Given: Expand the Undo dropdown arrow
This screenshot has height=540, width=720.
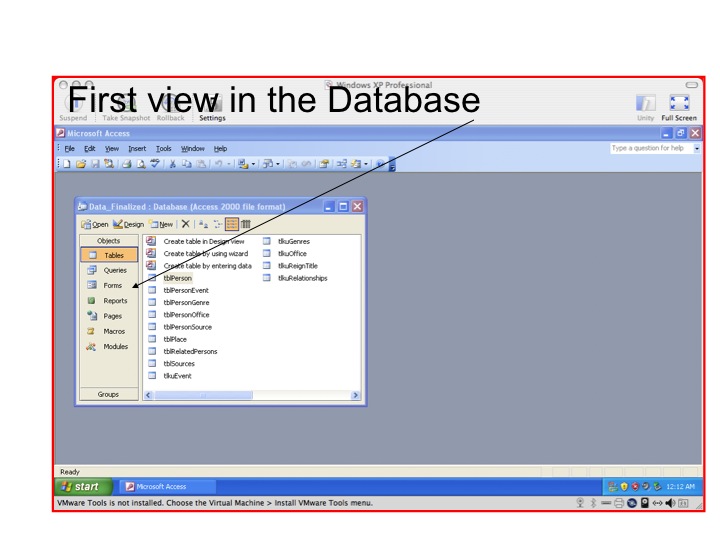Looking at the screenshot, I should (229, 164).
